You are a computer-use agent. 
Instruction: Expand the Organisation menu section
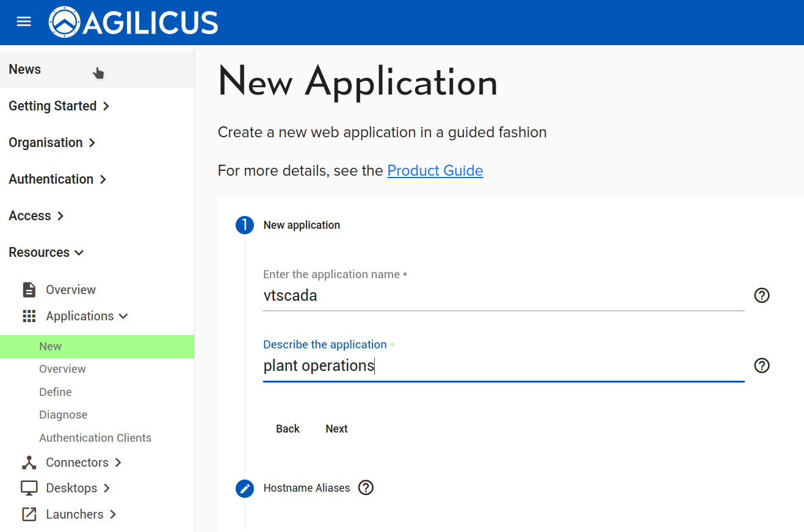(x=52, y=143)
